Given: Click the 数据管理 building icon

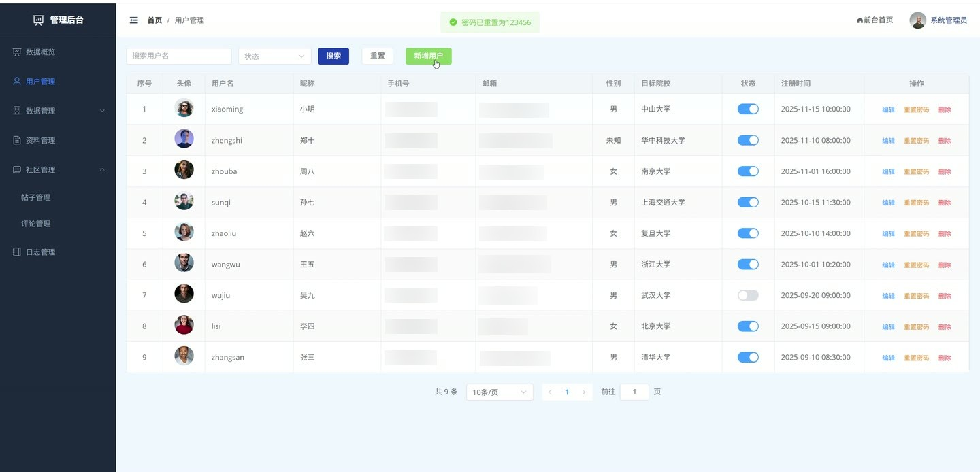Looking at the screenshot, I should pos(17,110).
